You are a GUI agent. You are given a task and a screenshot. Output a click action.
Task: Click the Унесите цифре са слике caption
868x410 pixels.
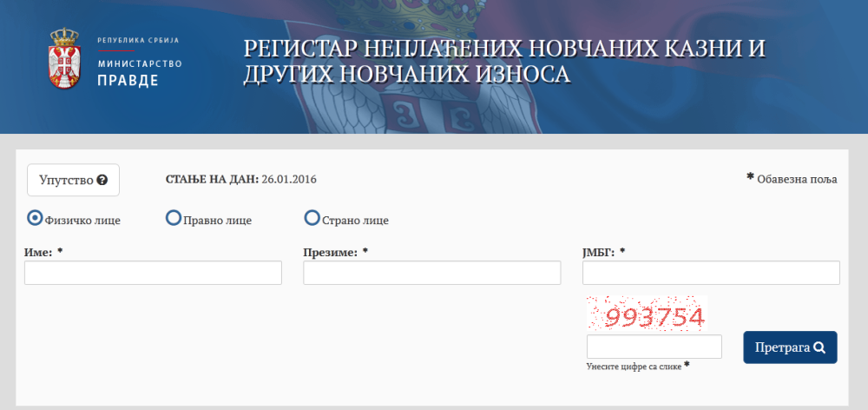click(x=638, y=366)
